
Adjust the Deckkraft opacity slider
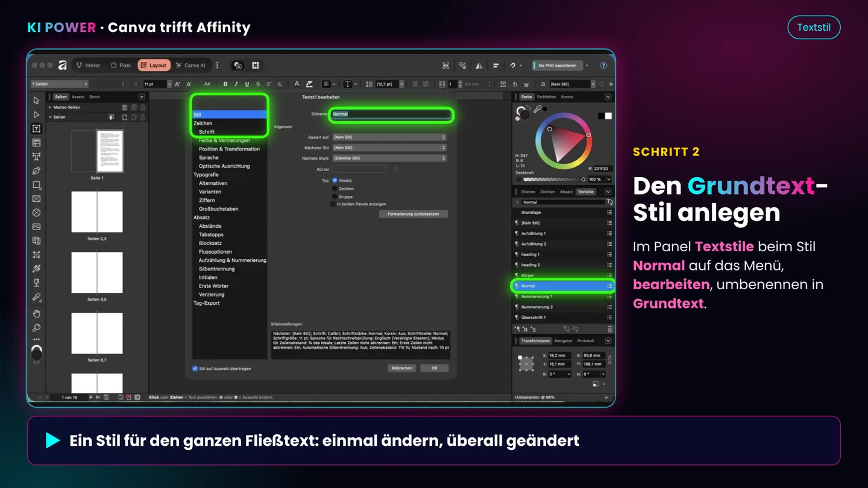point(553,180)
